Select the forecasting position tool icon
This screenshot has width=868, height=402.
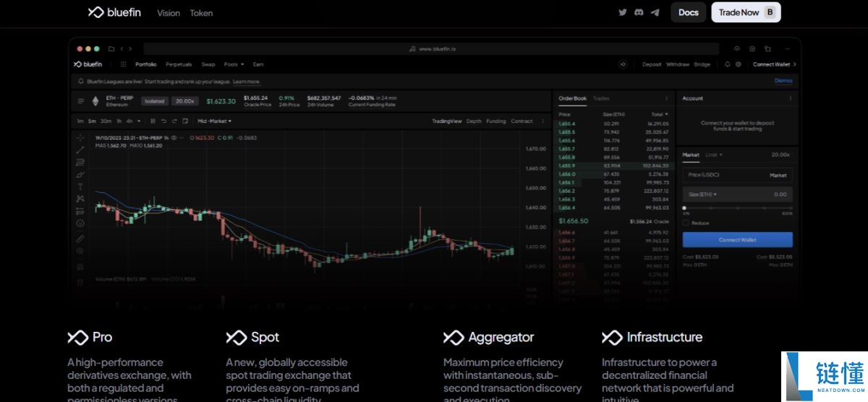pyautogui.click(x=80, y=211)
